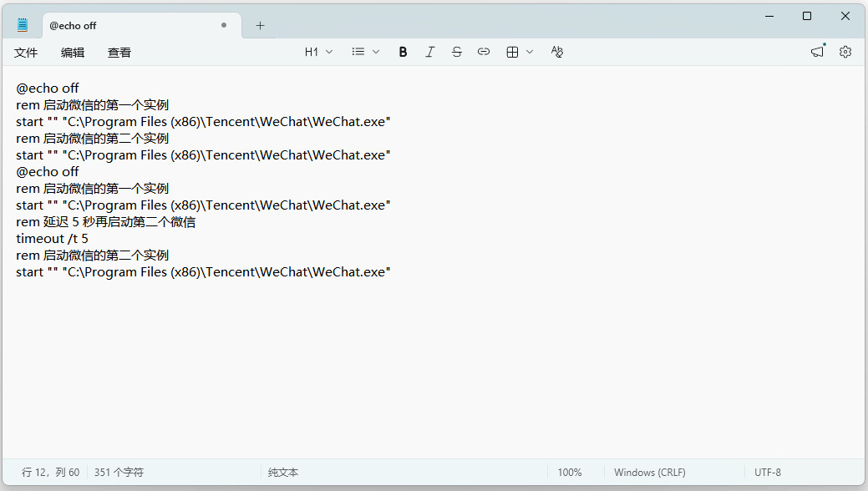The height and width of the screenshot is (491, 868).
Task: Click 'Windows (CRLF)' line ending indicator
Action: pos(650,472)
